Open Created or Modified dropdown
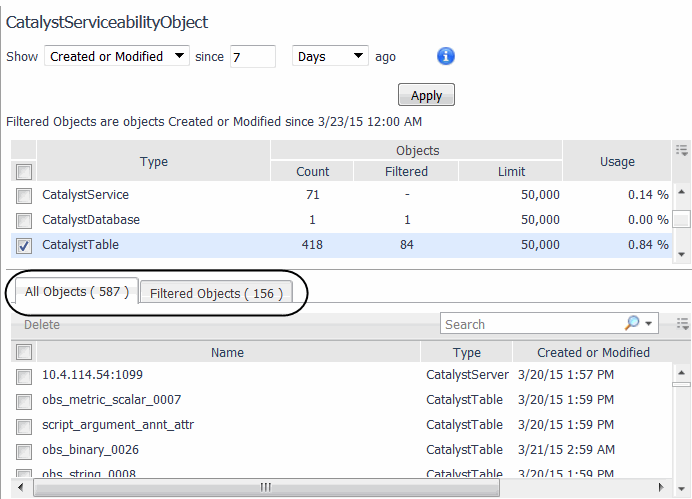The width and height of the screenshot is (692, 499). click(x=117, y=57)
